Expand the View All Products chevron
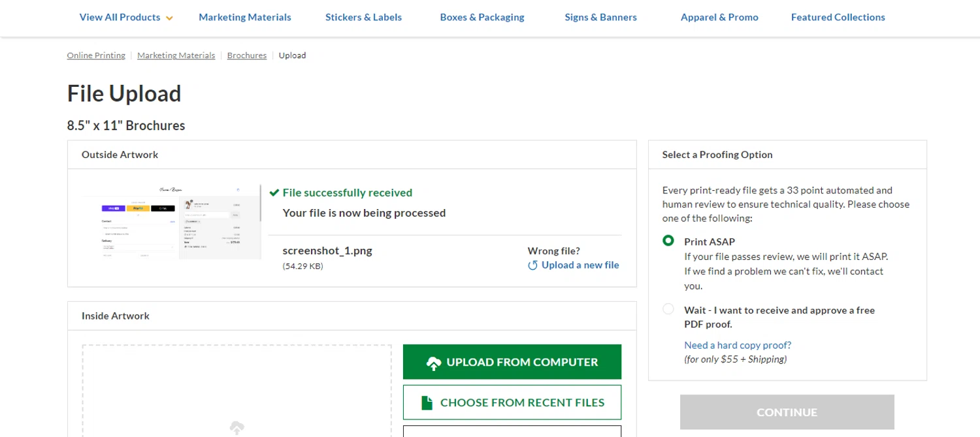Viewport: 980px width, 437px height. coord(169,18)
